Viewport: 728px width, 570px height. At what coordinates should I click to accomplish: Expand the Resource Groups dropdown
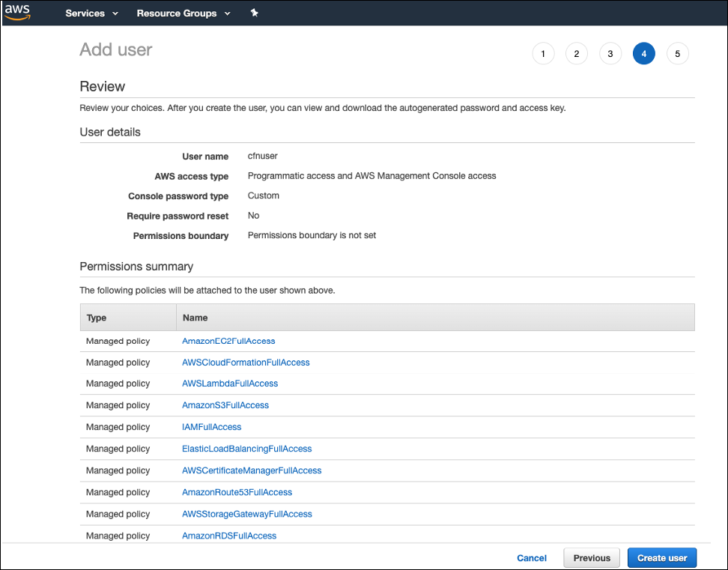point(183,13)
